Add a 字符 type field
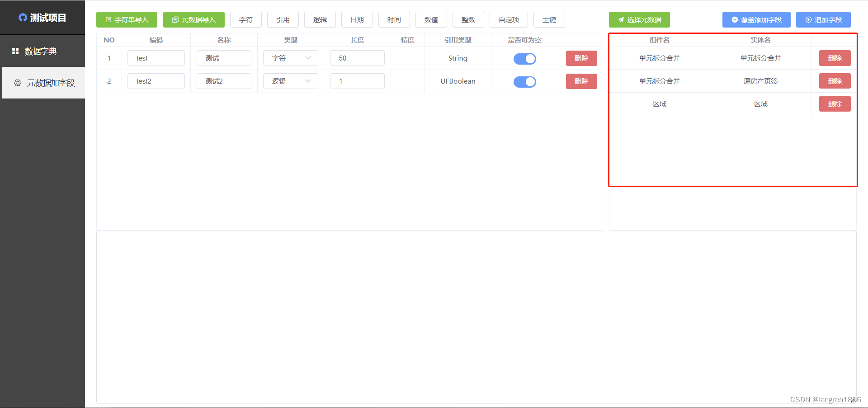This screenshot has height=408, width=868. (246, 20)
